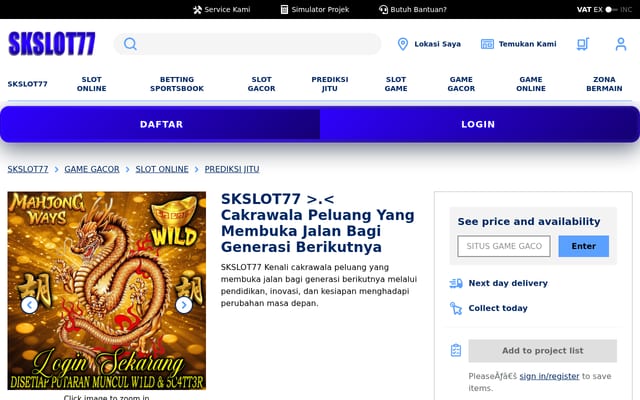The width and height of the screenshot is (640, 400).
Task: Zoom in on Mahjong Ways product image
Action: 107,291
